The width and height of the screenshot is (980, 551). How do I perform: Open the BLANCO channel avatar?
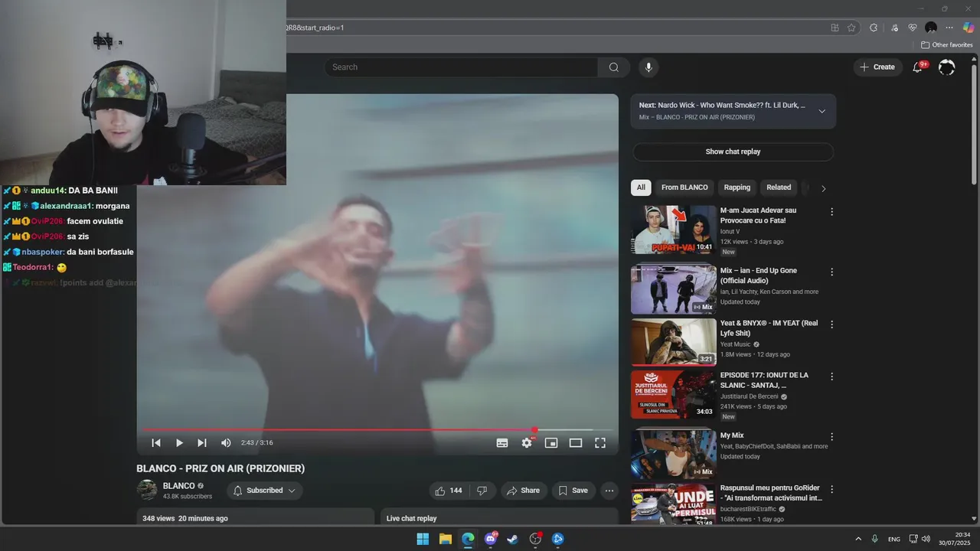click(147, 490)
